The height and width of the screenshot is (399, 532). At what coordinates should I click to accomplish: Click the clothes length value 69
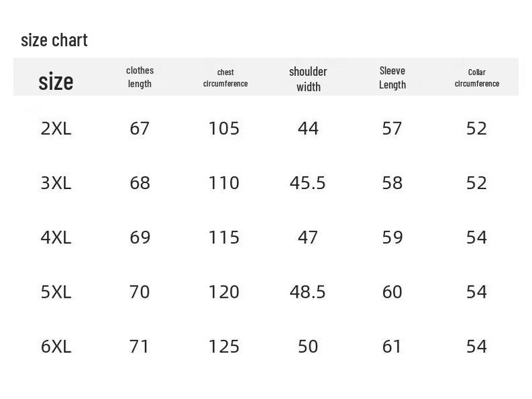click(140, 237)
